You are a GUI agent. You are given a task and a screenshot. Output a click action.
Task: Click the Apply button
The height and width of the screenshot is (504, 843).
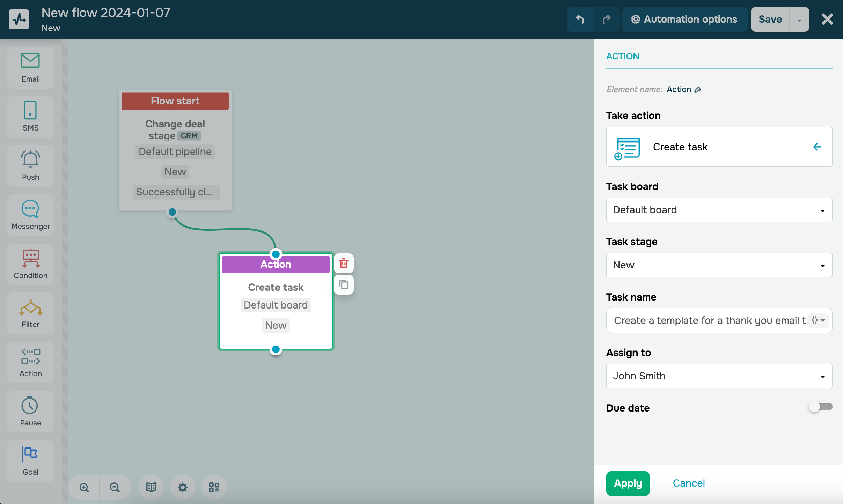pyautogui.click(x=628, y=483)
